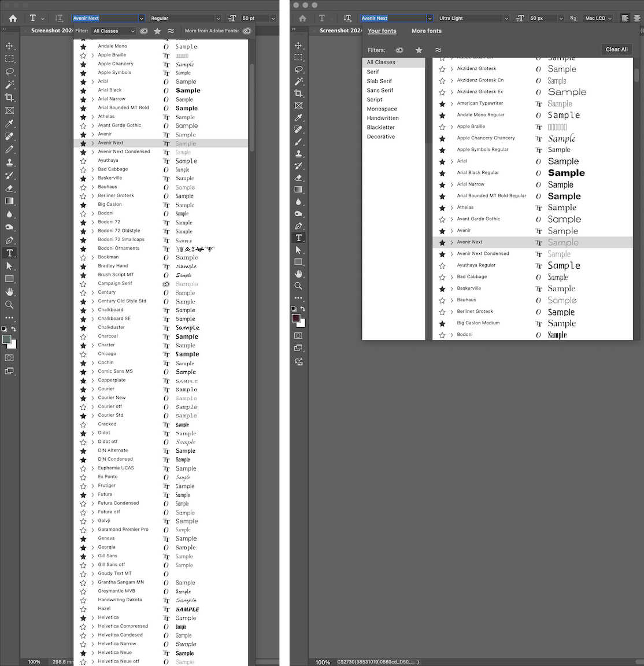Enable the show similar fonts filter

[171, 31]
